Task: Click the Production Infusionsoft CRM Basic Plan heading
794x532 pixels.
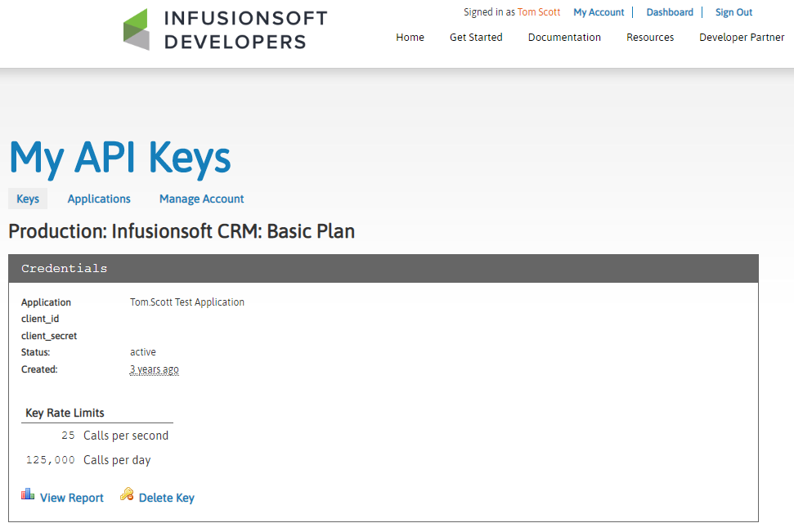Action: tap(182, 230)
